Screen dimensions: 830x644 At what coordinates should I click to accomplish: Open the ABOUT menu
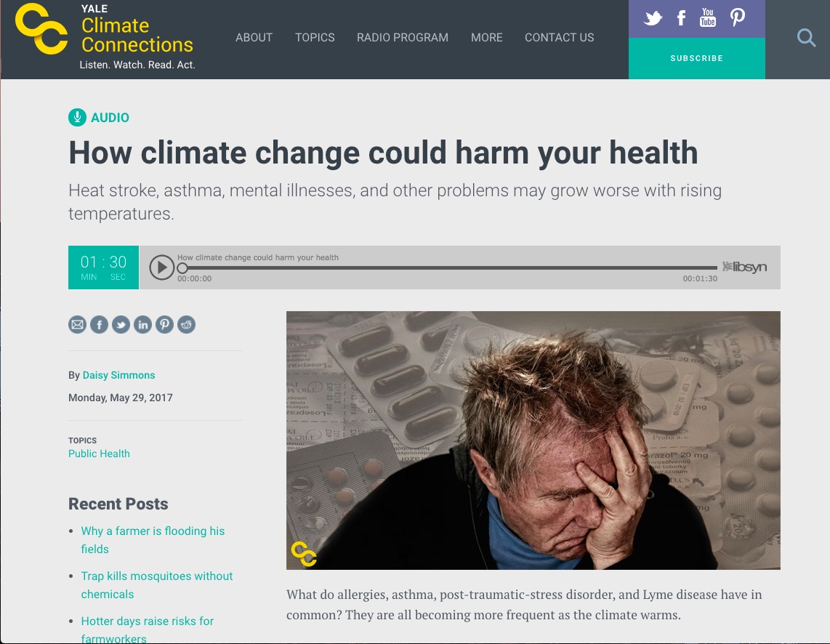(254, 38)
